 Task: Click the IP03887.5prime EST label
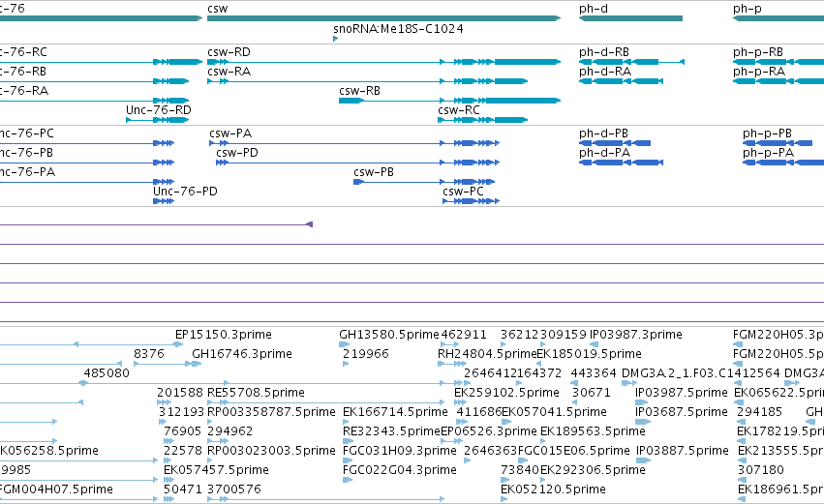pyautogui.click(x=682, y=451)
